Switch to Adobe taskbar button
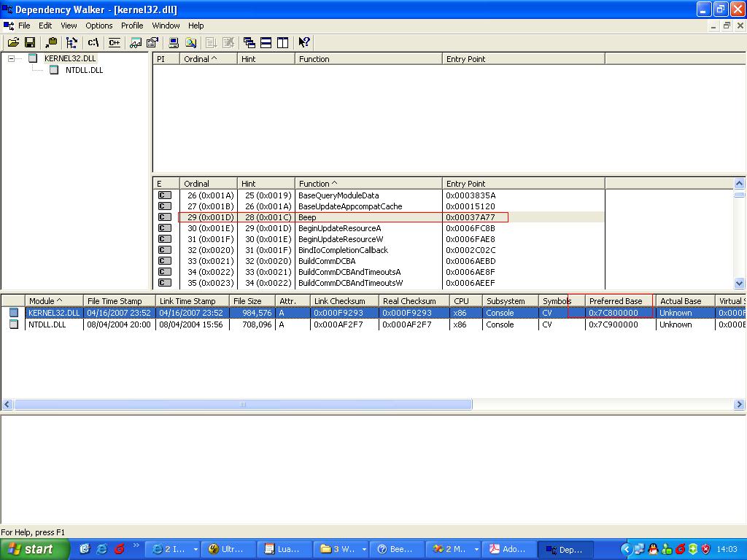The height and width of the screenshot is (560, 747). (510, 549)
